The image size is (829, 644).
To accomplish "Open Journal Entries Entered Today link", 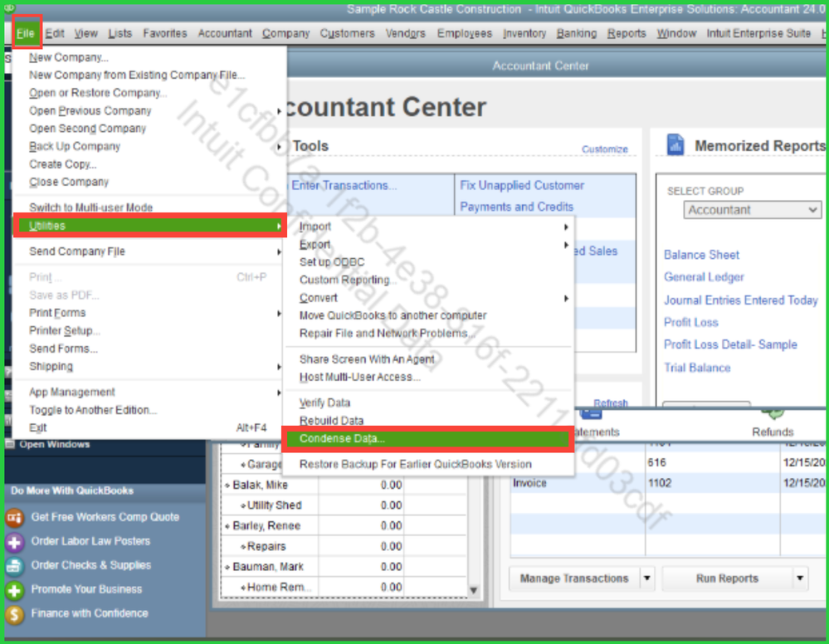I will coord(741,300).
